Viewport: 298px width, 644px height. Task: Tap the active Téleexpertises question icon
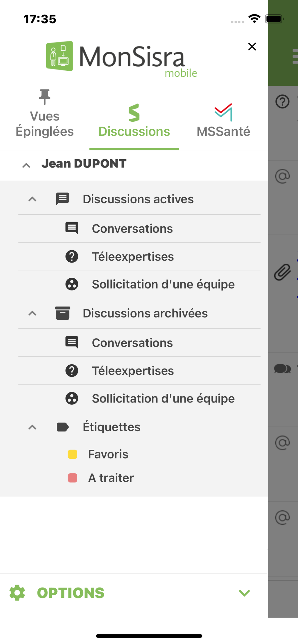pos(72,257)
